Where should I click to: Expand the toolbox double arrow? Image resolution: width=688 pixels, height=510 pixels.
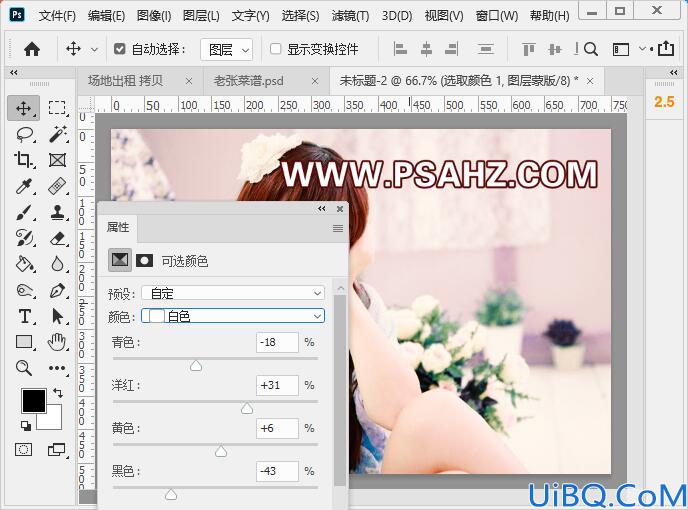pos(14,72)
